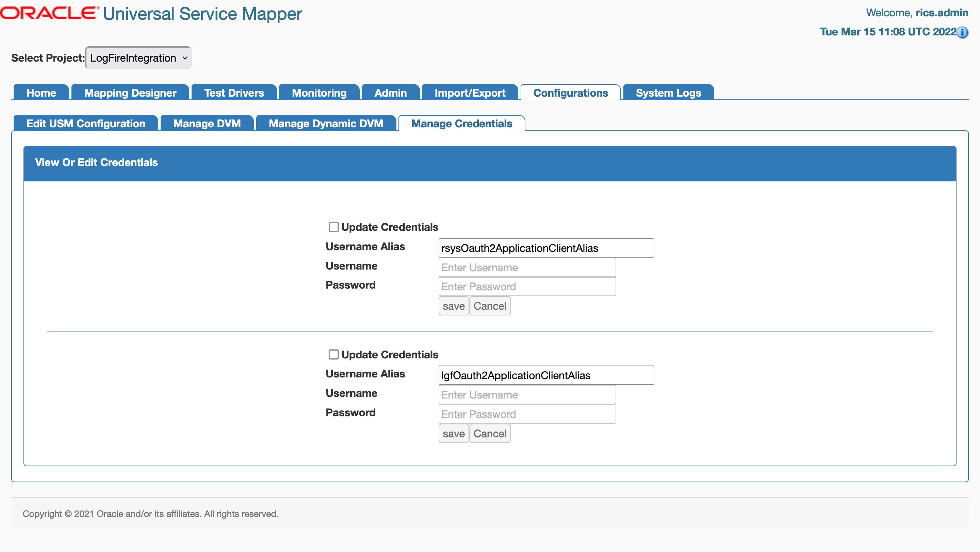Check Update Credentials for lgfOauth2ApplicationClientAlias
The image size is (980, 552).
pos(333,354)
